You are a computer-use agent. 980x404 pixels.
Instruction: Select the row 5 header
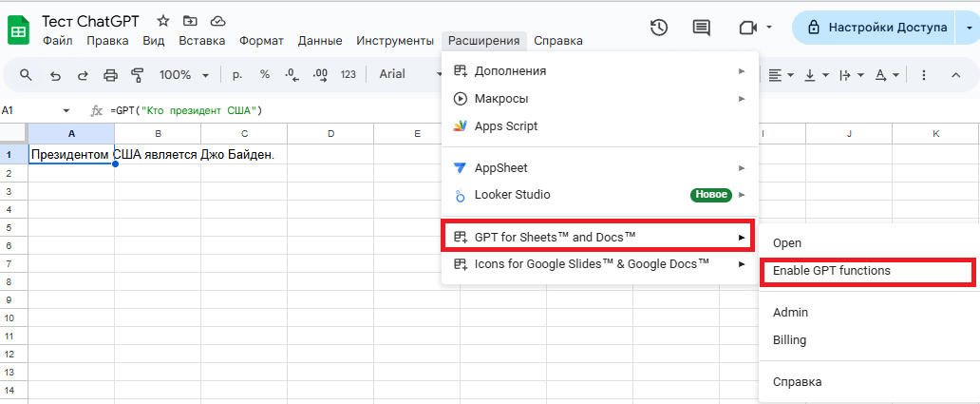coord(13,227)
